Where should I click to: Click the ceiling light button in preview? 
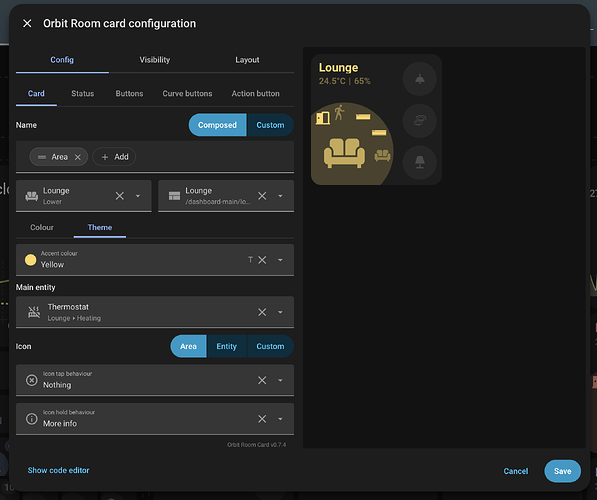(x=420, y=79)
